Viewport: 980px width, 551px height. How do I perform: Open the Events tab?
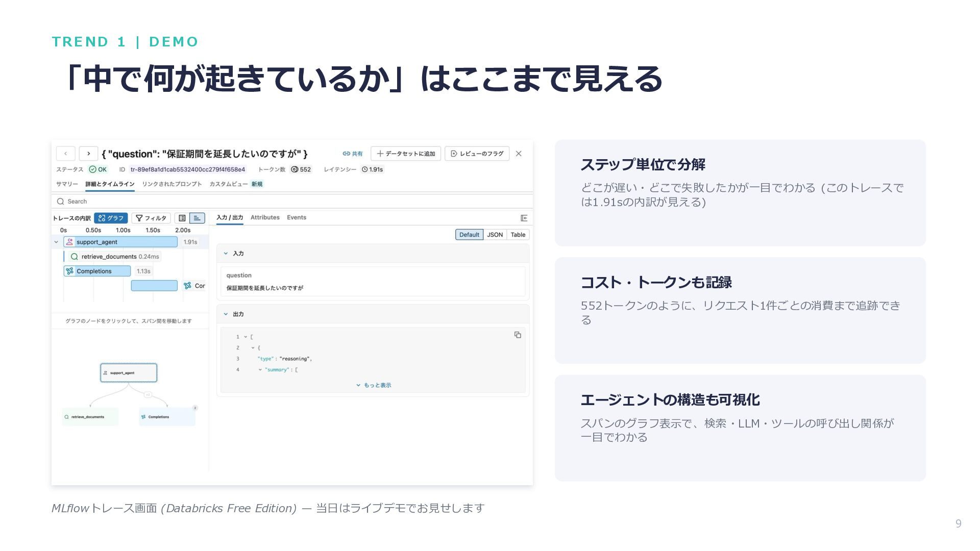click(x=297, y=218)
